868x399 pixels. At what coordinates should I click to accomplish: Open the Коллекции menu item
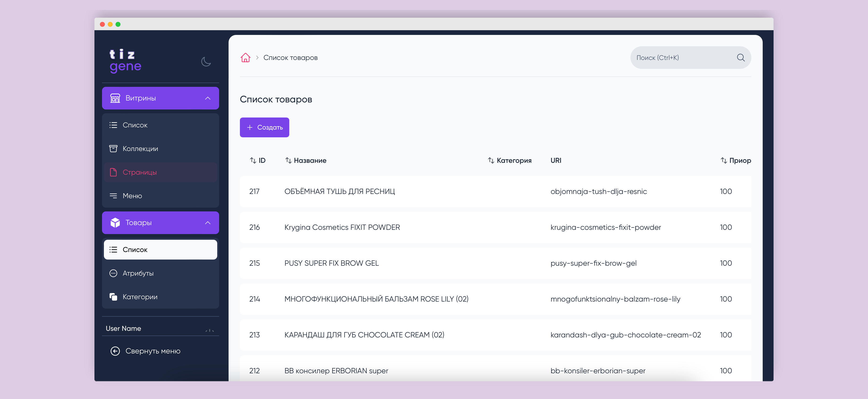point(160,148)
